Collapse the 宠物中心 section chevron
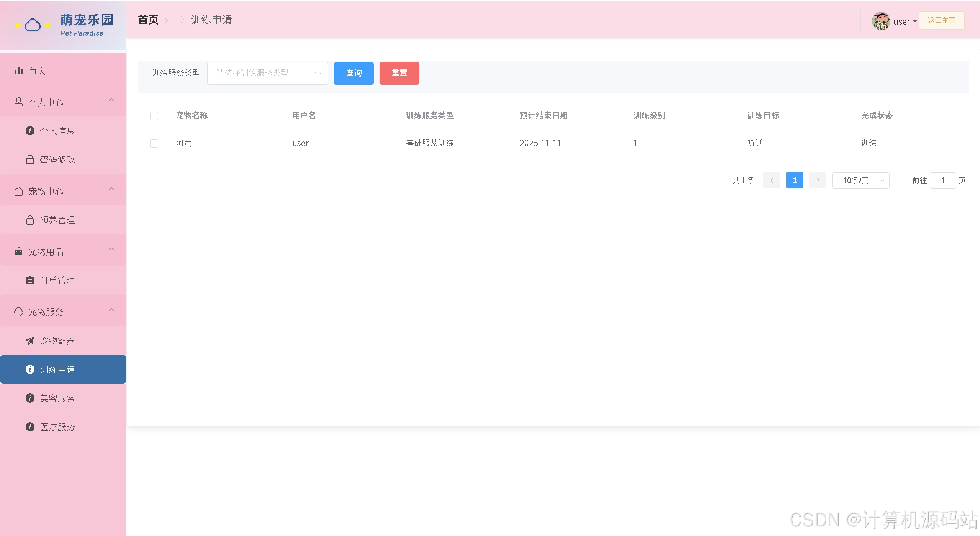Image resolution: width=980 pixels, height=536 pixels. [x=111, y=189]
